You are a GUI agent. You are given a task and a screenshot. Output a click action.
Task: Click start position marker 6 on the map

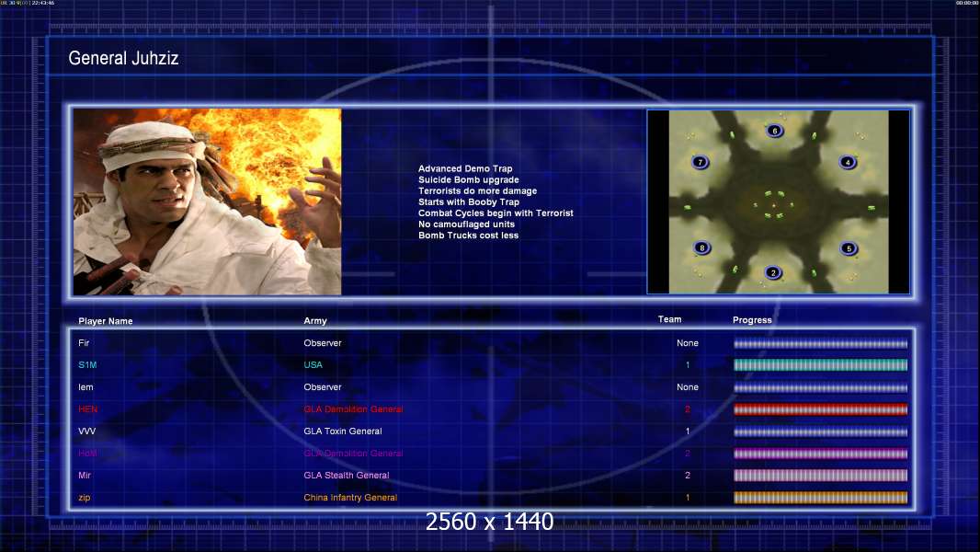774,131
